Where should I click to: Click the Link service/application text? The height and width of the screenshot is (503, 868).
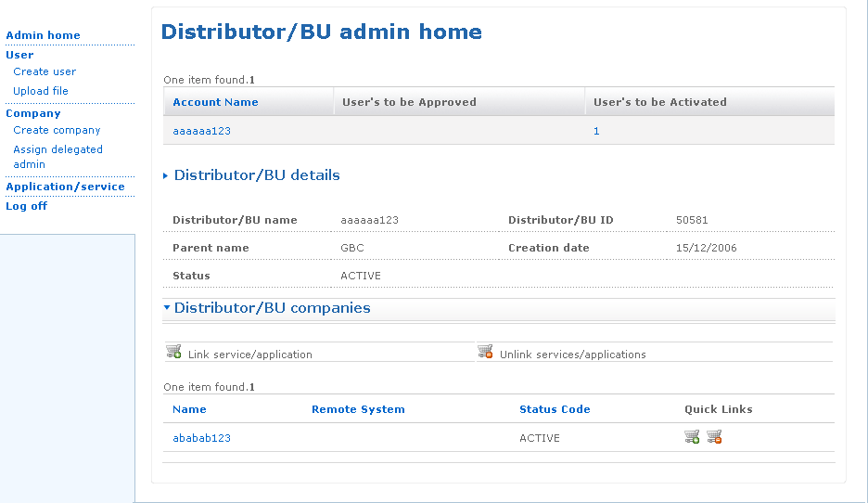pos(250,355)
